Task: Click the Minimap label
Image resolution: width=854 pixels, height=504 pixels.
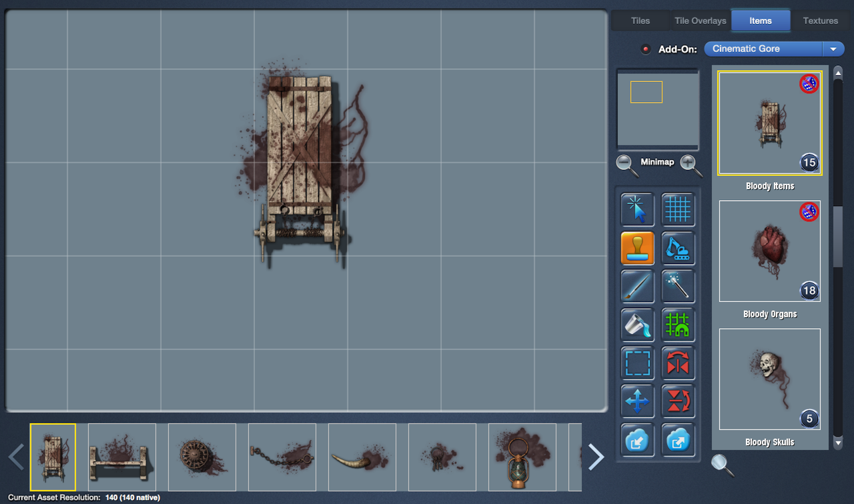Action: coord(657,162)
